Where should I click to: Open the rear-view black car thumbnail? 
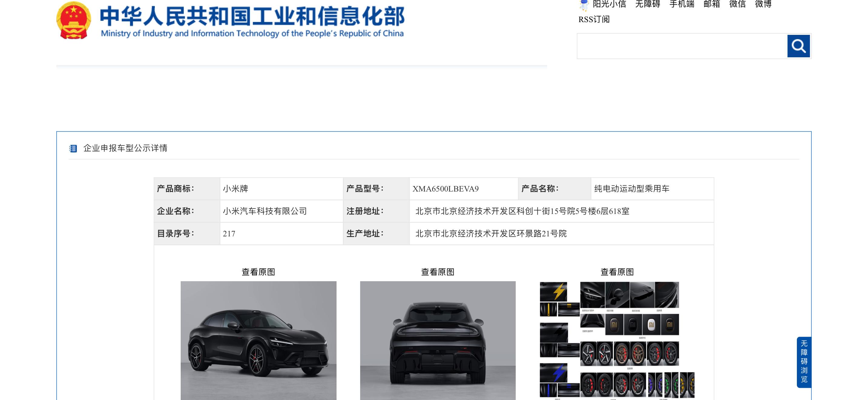437,341
